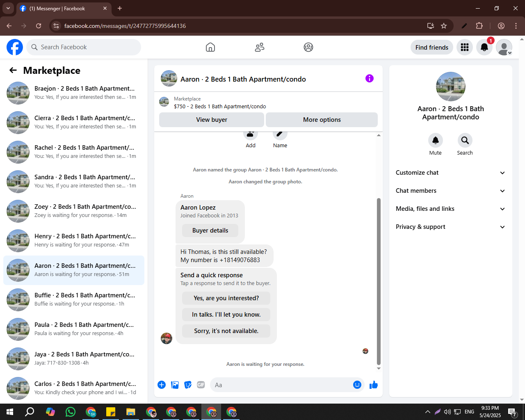The image size is (525, 420).
Task: Send quick reply Sorry, it's not available.
Action: click(226, 331)
